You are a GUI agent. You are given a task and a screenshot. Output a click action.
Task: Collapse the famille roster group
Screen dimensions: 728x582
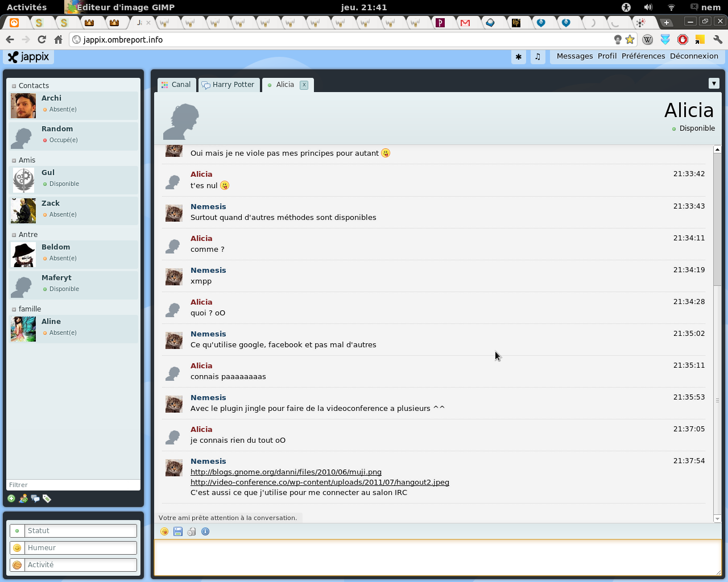[x=14, y=309]
